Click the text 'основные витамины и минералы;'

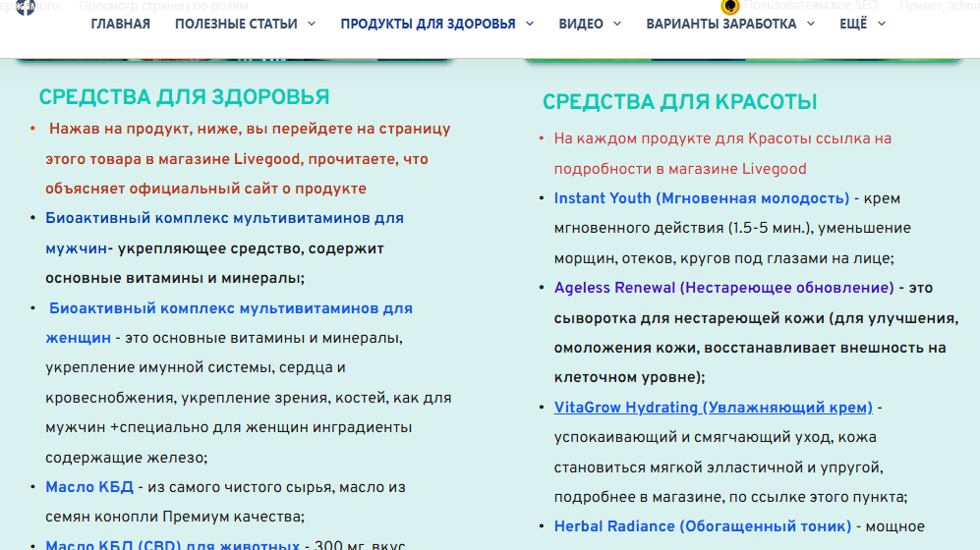click(x=175, y=278)
